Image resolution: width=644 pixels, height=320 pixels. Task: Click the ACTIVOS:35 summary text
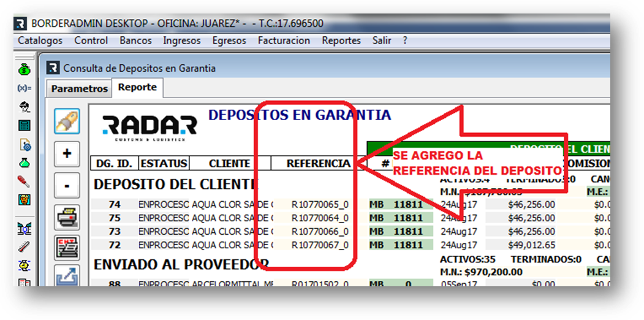point(468,259)
